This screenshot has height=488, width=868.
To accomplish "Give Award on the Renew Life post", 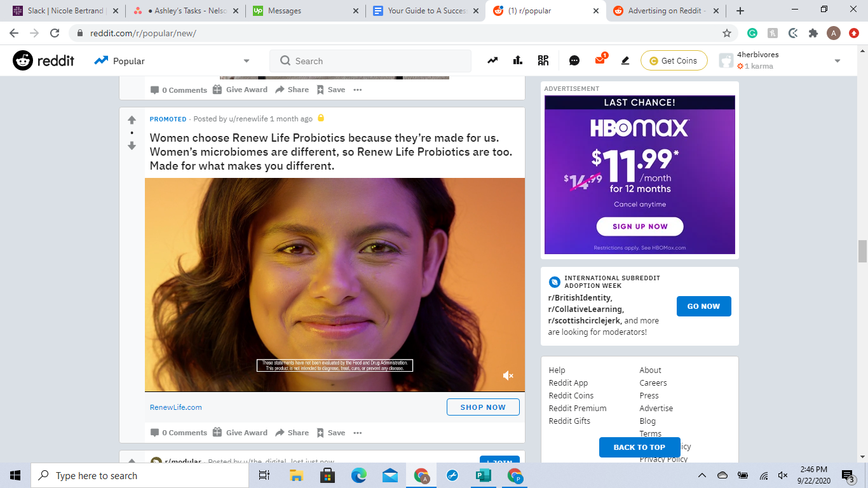I will tap(240, 433).
